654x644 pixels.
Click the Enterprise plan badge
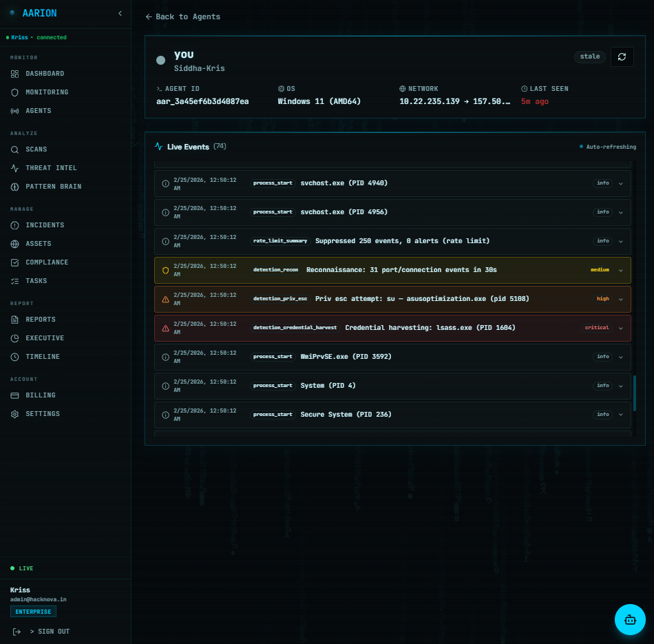(33, 612)
